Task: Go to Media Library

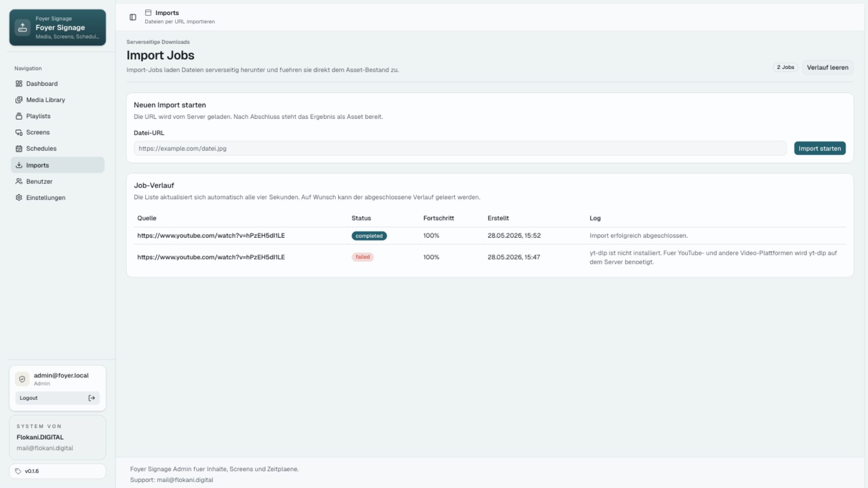Action: pyautogui.click(x=57, y=100)
